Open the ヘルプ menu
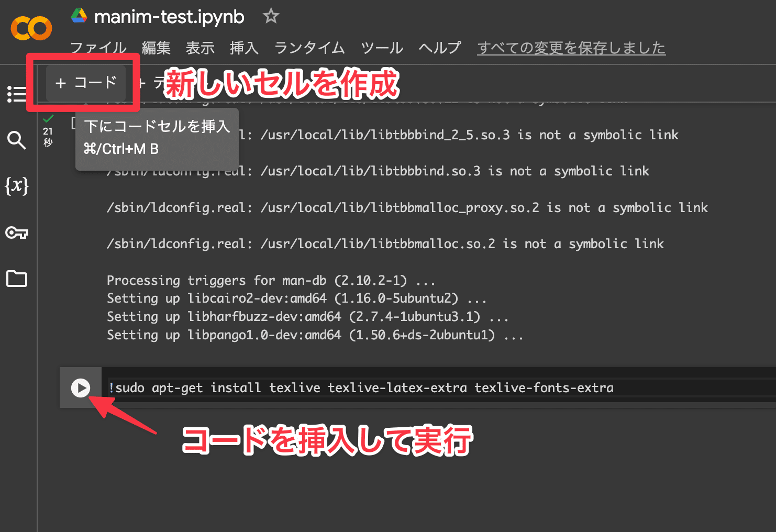The image size is (776, 532). (440, 48)
